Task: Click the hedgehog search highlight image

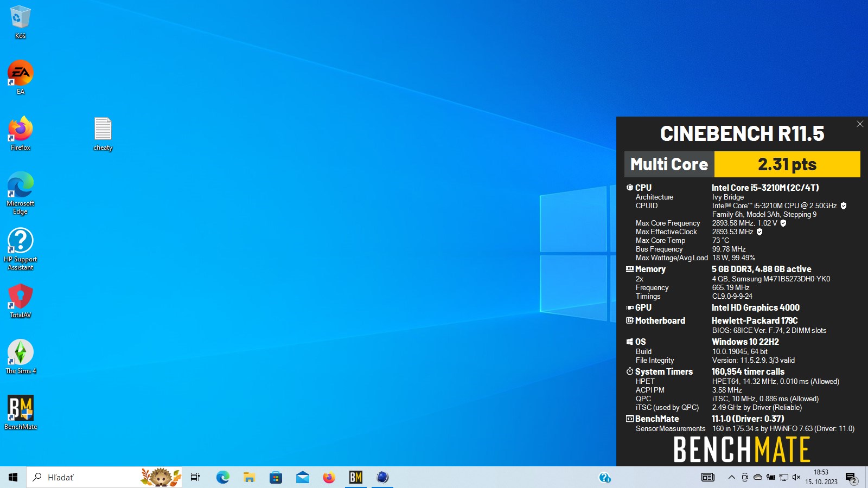Action: click(x=161, y=477)
